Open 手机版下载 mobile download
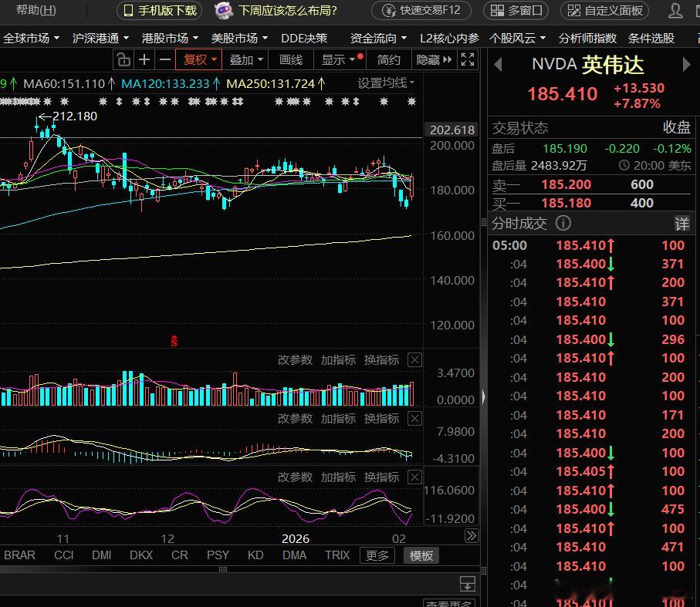The width and height of the screenshot is (700, 607). tap(160, 10)
